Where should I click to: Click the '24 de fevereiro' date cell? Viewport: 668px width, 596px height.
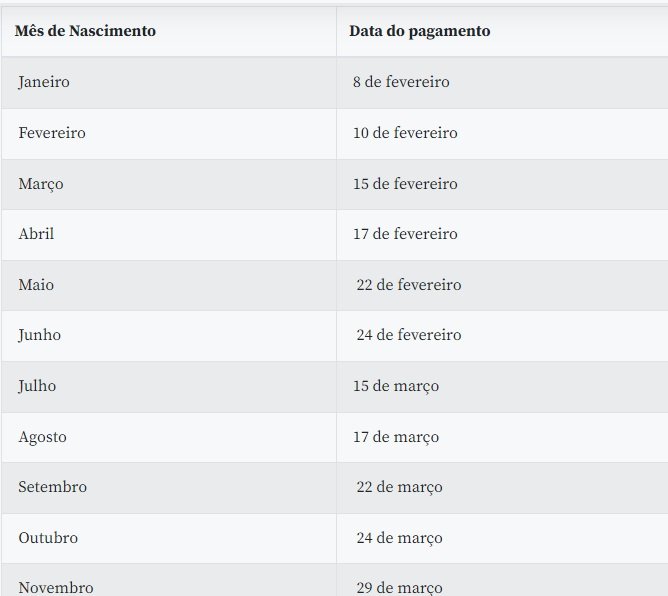pyautogui.click(x=409, y=335)
